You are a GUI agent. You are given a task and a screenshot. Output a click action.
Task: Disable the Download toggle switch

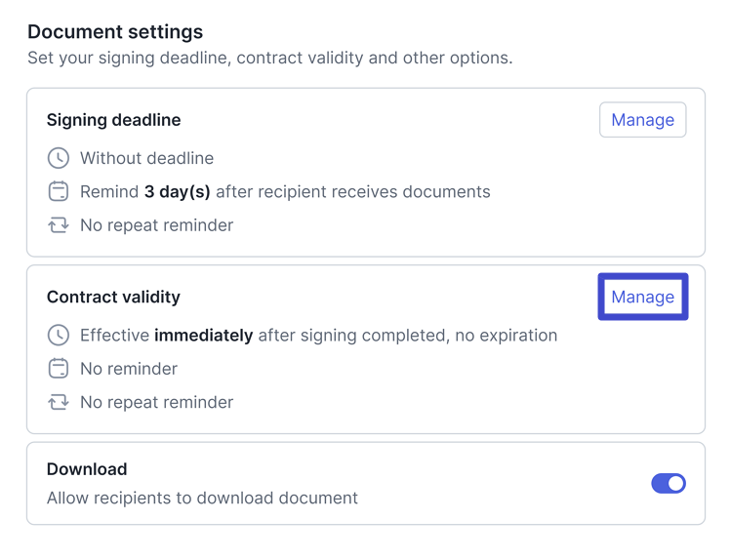669,483
